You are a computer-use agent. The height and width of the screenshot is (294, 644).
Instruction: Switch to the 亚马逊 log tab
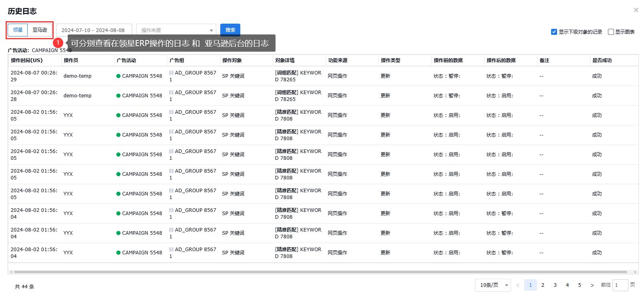(40, 30)
